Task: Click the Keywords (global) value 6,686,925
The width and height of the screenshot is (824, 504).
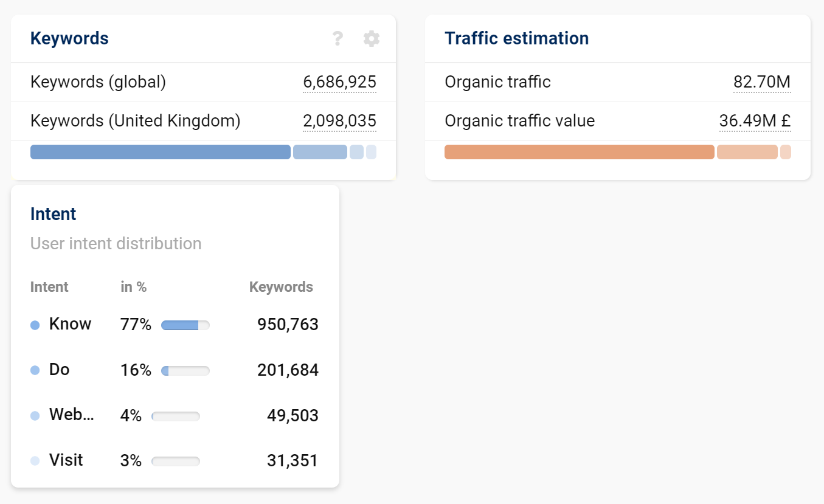Action: tap(339, 82)
